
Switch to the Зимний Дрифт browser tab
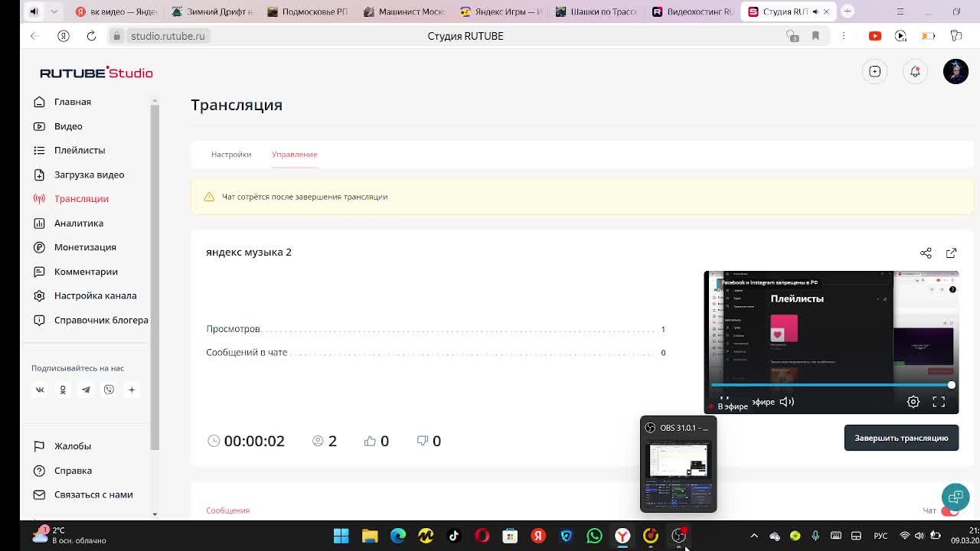click(x=212, y=11)
